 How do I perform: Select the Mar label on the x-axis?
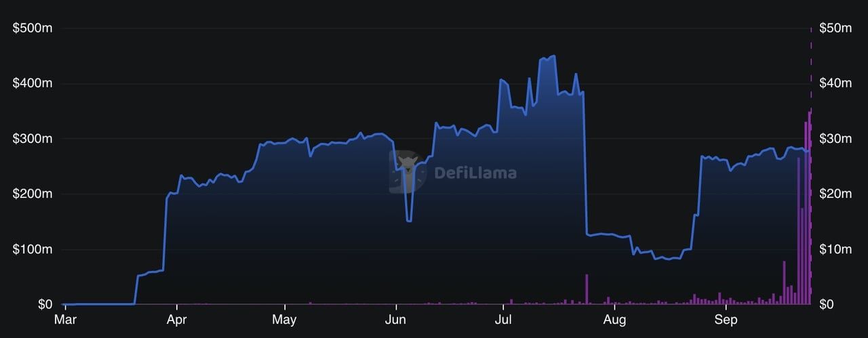click(65, 318)
